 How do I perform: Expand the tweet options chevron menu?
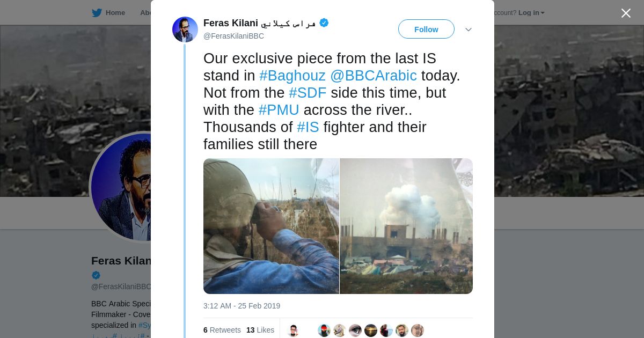click(x=468, y=30)
